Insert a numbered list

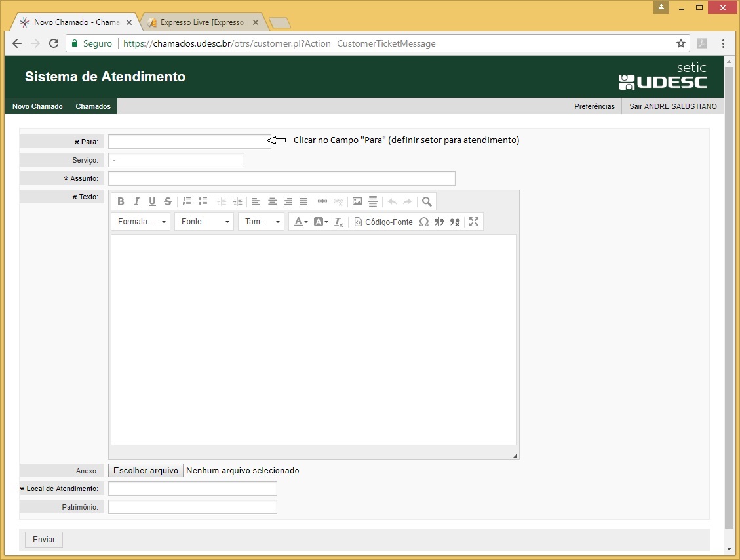(187, 202)
